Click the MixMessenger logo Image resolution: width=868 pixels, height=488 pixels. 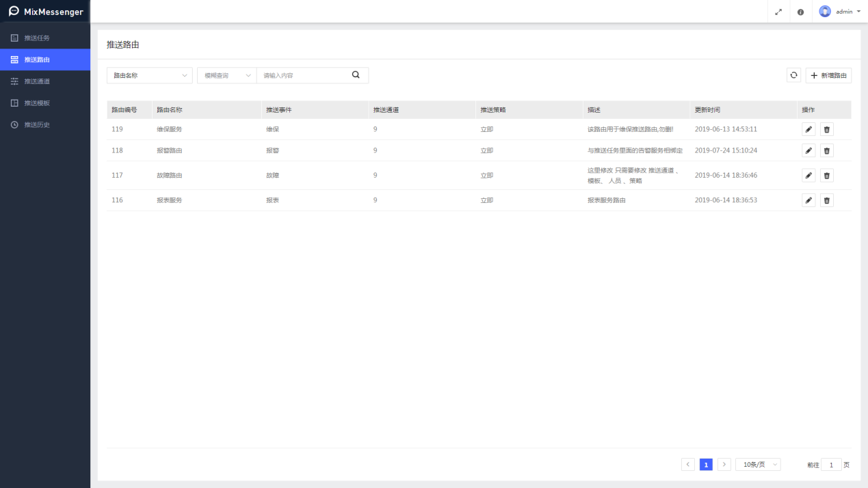[x=45, y=12]
